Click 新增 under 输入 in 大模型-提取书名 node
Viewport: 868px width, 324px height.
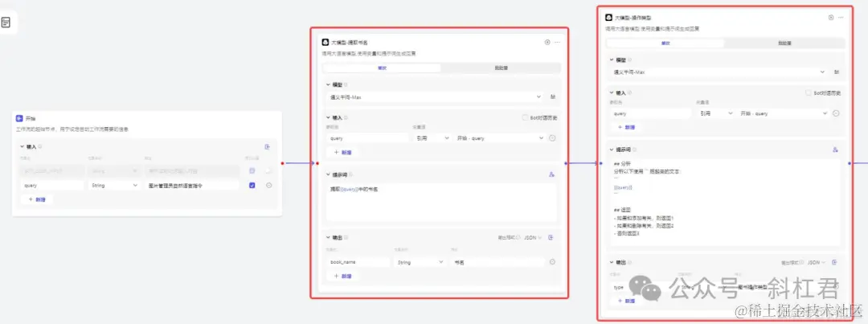[x=342, y=152]
